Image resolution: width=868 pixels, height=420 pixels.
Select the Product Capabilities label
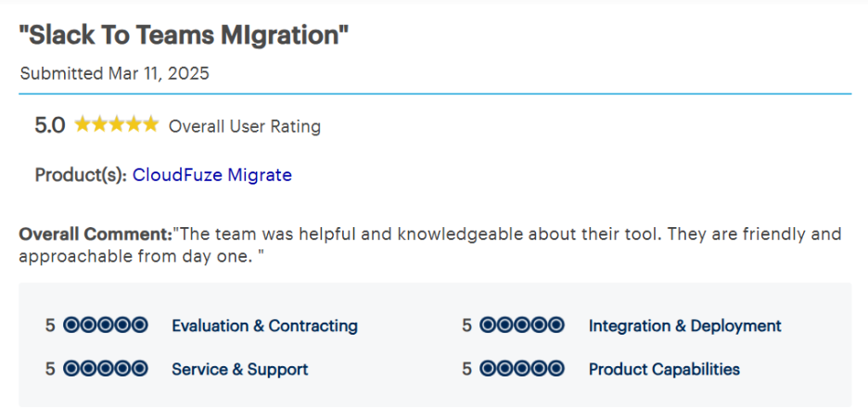[x=664, y=369]
